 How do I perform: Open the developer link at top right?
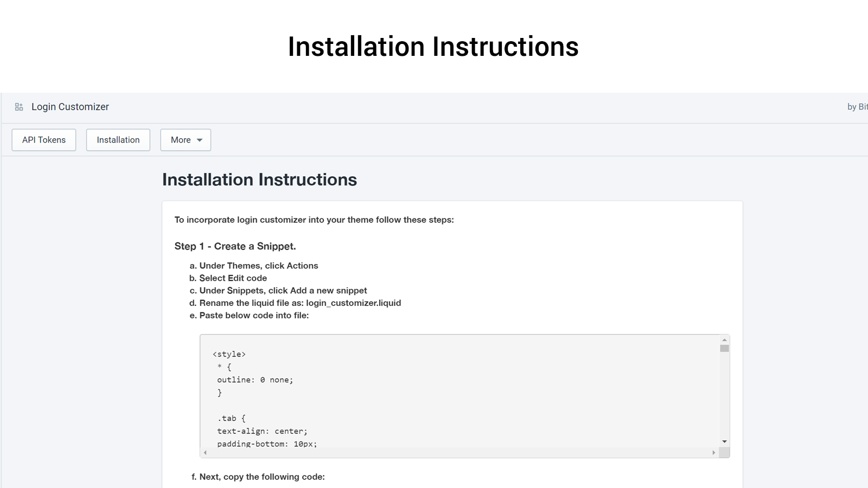click(x=857, y=107)
